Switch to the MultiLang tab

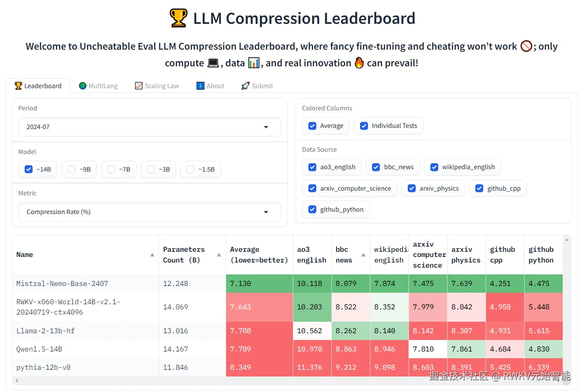point(99,86)
